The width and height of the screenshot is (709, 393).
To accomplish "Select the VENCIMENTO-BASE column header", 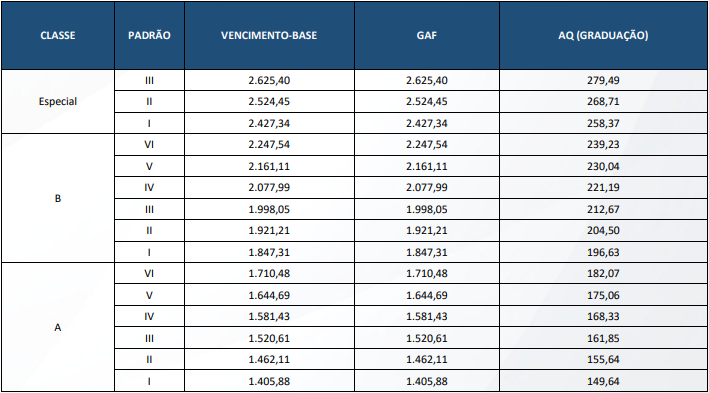I will [x=269, y=35].
